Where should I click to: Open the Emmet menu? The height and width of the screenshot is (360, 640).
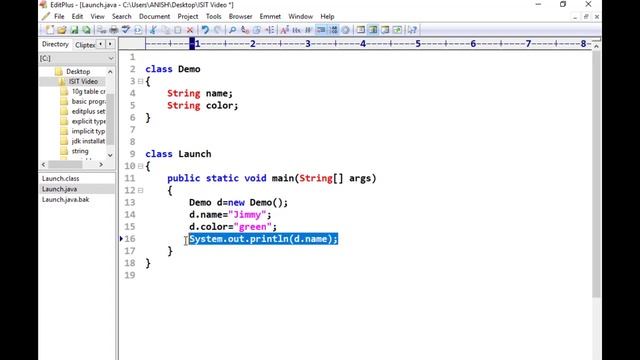[x=270, y=16]
